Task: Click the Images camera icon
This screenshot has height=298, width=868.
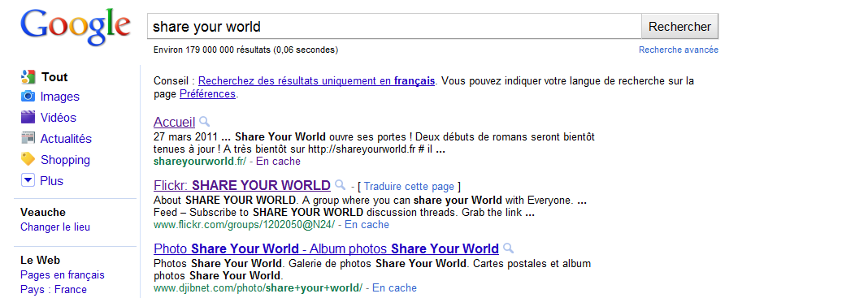Action: (28, 97)
